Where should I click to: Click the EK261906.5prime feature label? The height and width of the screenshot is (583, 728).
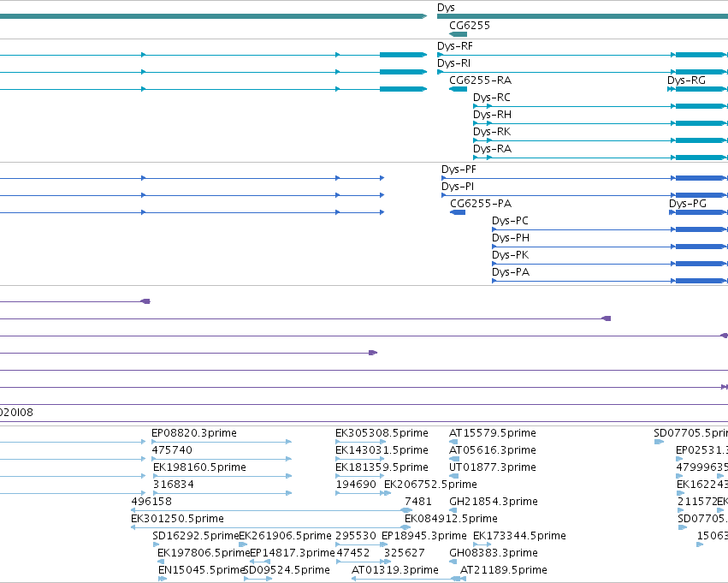285,537
